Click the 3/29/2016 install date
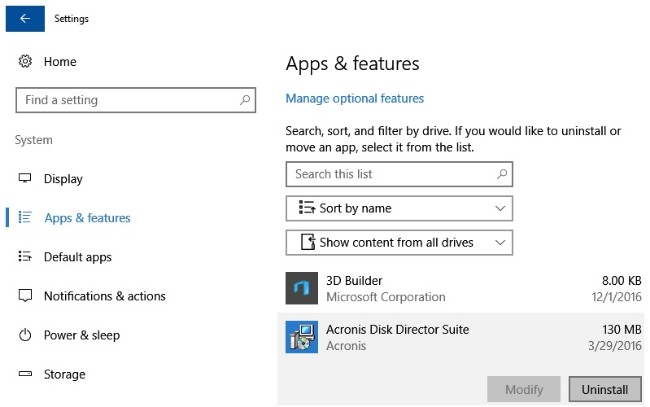Image resolution: width=650 pixels, height=407 pixels. click(615, 346)
